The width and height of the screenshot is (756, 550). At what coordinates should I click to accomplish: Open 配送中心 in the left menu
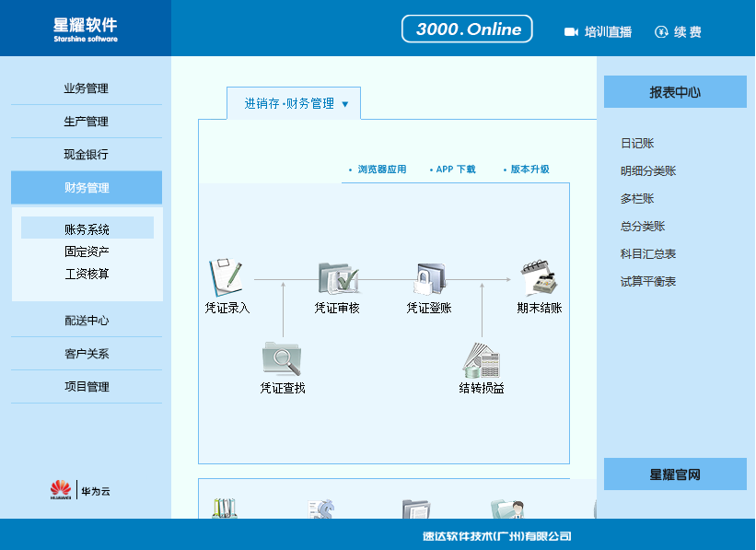(87, 321)
